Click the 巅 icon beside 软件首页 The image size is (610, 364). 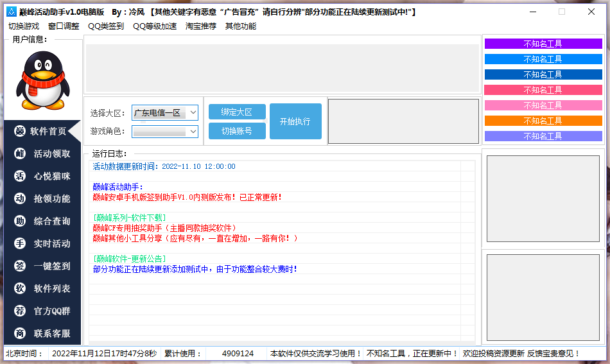[x=20, y=131]
